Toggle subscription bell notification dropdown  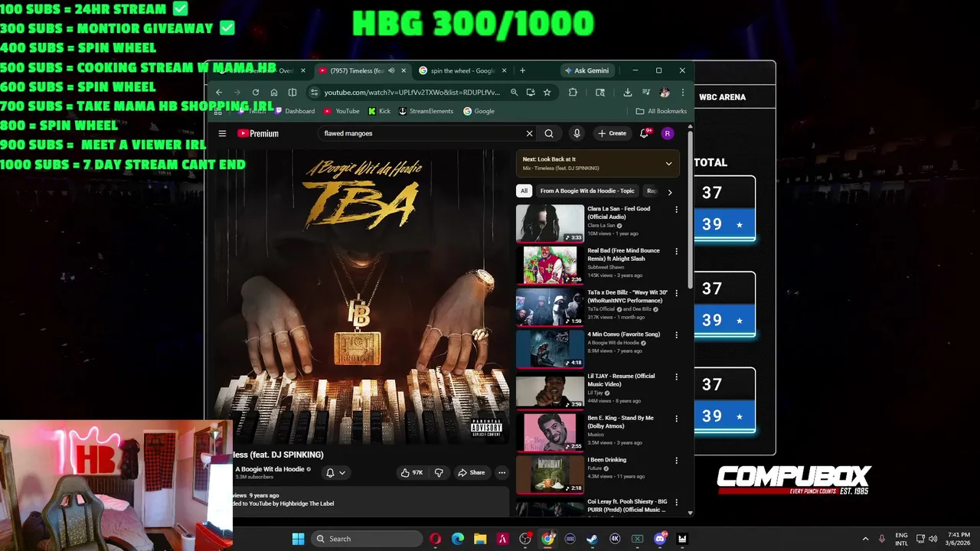(x=335, y=473)
